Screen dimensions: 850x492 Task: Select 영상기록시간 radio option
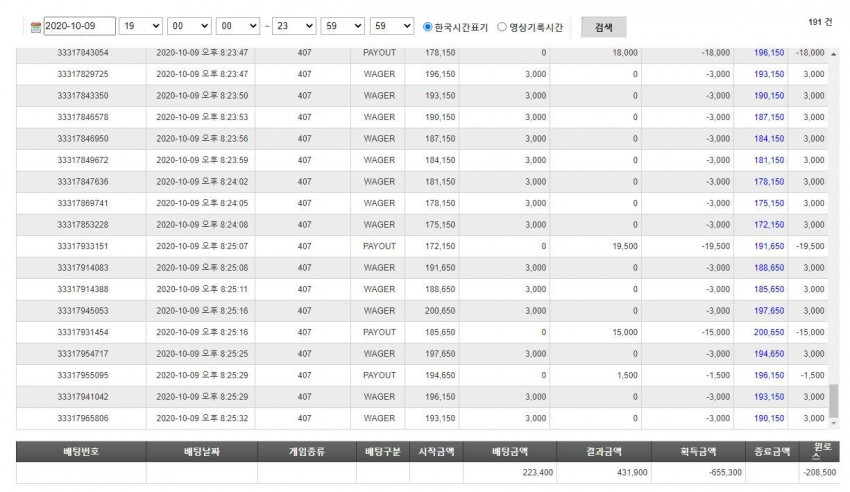pyautogui.click(x=502, y=27)
